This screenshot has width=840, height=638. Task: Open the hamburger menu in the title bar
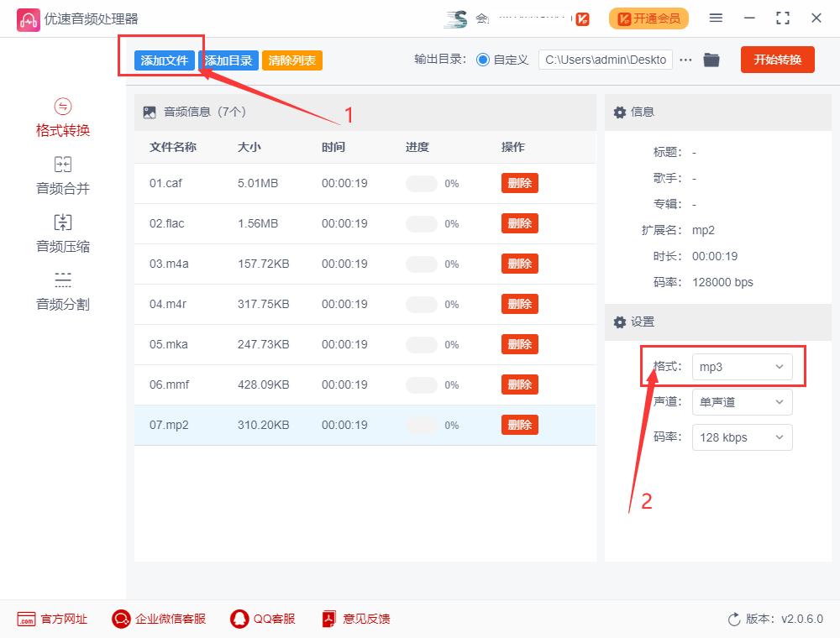[717, 18]
